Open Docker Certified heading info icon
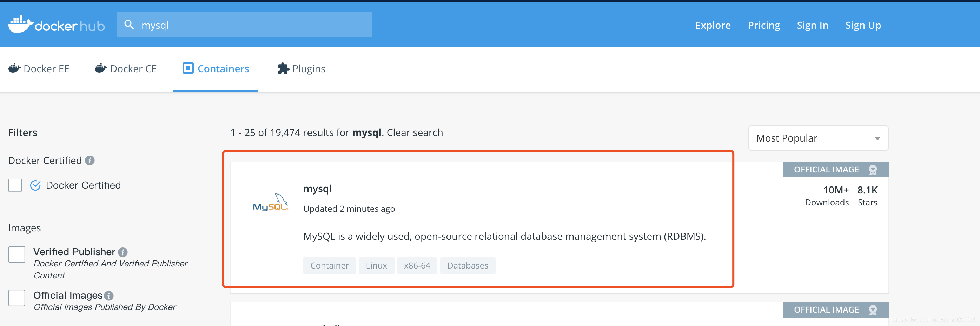This screenshot has height=326, width=980. point(90,161)
